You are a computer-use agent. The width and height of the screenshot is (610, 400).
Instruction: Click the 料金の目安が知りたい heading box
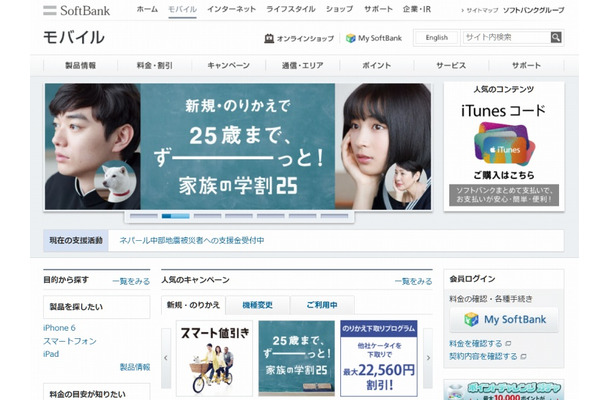[96, 392]
